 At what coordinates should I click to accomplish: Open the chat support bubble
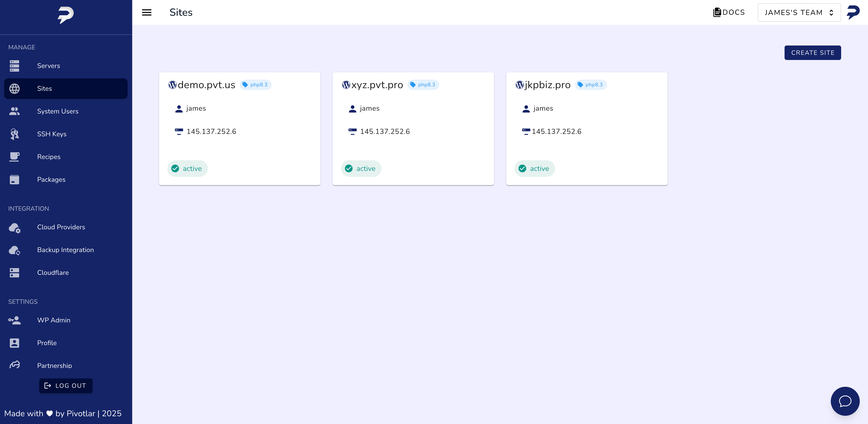coord(845,401)
